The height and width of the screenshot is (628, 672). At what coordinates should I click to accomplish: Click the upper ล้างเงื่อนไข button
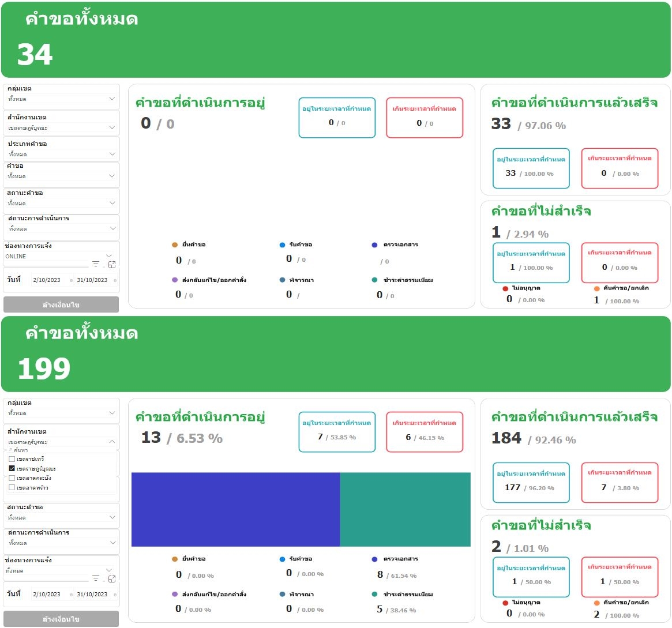coord(61,304)
